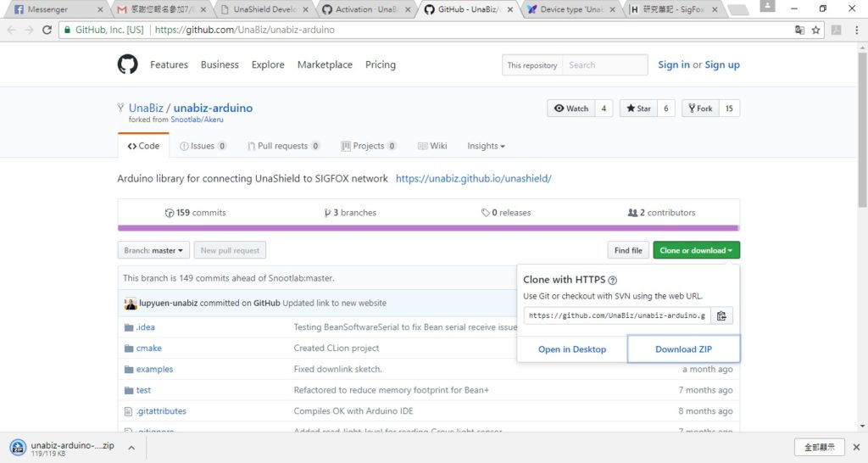Expand the Insights dropdown
The image size is (868, 463).
click(486, 146)
